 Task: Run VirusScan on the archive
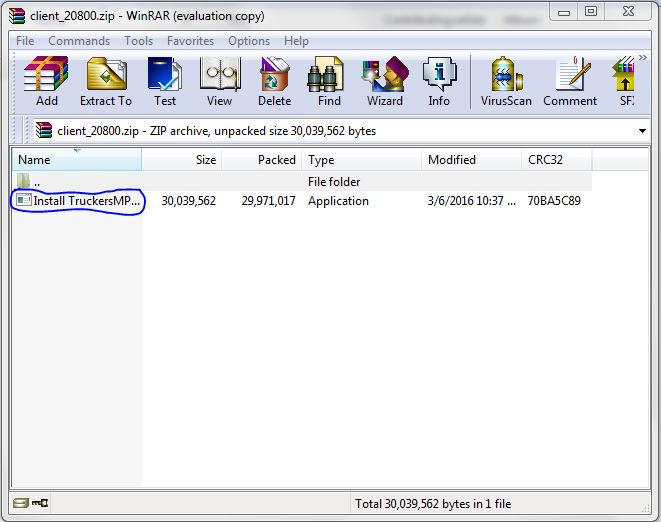(506, 81)
